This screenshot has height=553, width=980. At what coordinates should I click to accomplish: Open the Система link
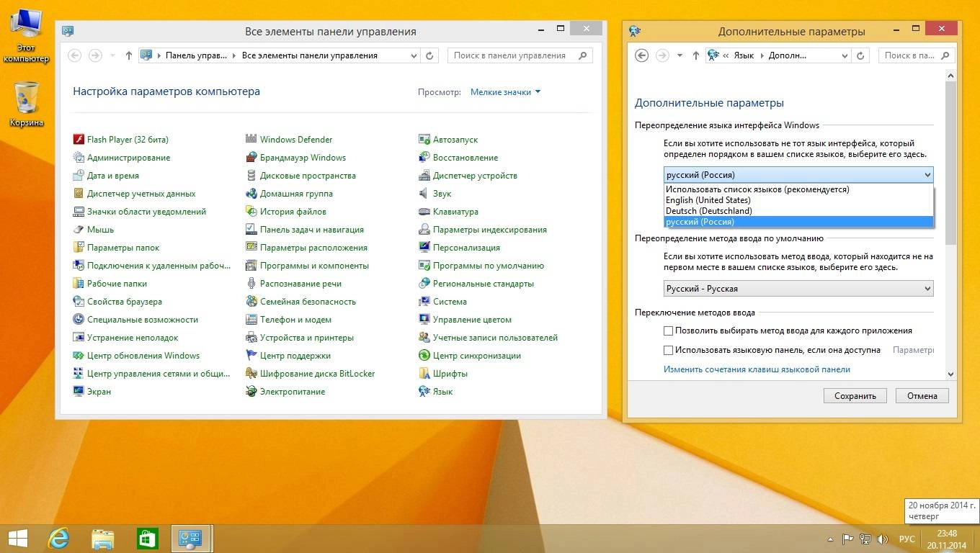(x=450, y=302)
